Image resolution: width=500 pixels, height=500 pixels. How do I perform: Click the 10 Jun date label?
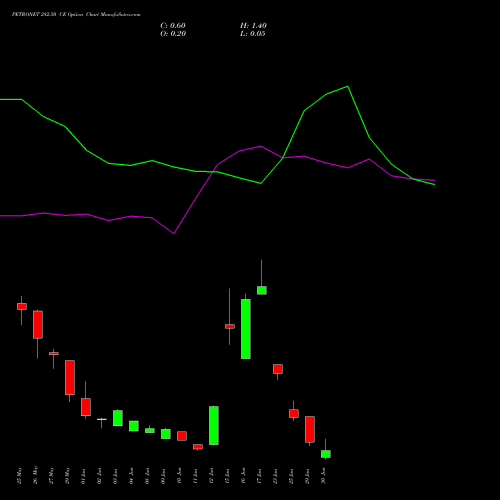pyautogui.click(x=180, y=476)
